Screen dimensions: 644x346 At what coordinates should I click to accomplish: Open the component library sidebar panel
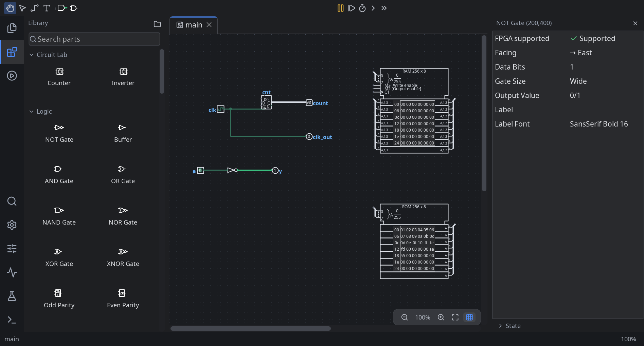[12, 52]
